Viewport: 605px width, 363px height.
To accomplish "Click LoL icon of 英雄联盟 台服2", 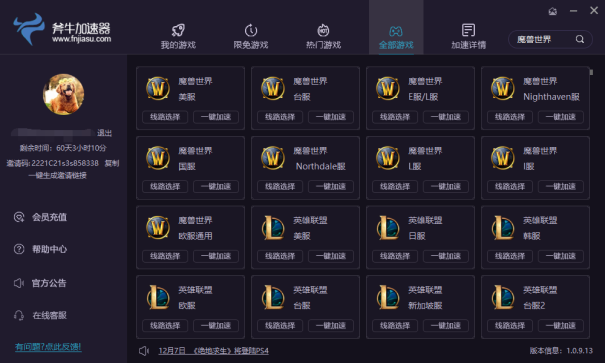I will click(x=503, y=297).
